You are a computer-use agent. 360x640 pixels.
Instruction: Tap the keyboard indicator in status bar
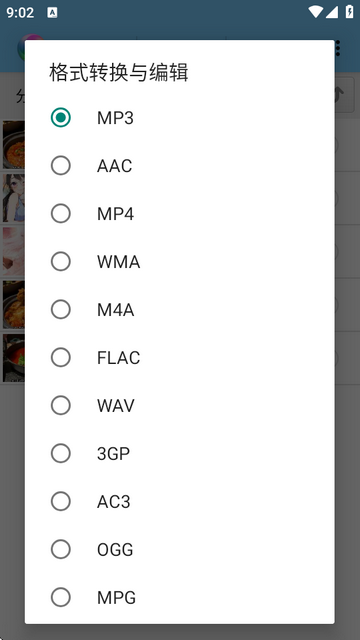[52, 13]
